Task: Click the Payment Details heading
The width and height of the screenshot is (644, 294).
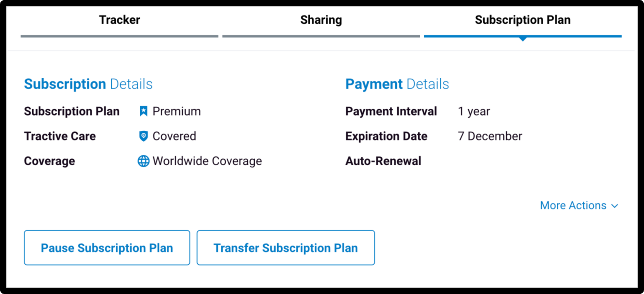Action: point(397,84)
